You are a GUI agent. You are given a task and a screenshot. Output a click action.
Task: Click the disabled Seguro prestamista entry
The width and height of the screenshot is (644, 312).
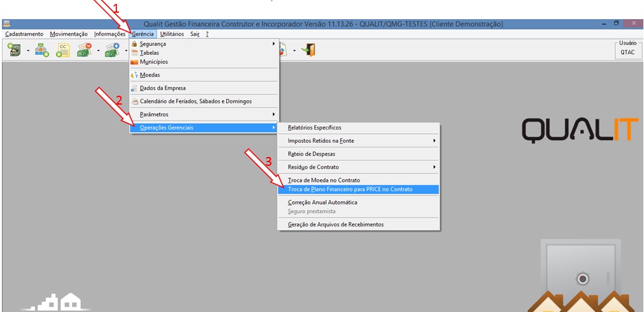[x=358, y=212]
